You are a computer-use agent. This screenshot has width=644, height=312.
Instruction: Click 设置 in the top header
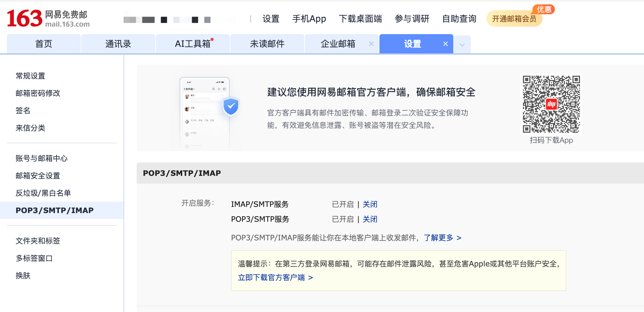tap(271, 19)
